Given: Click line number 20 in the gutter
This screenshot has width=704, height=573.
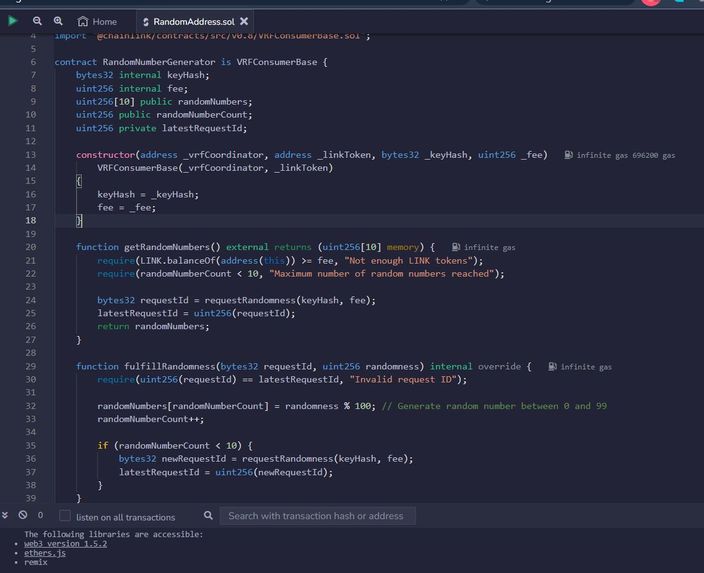Looking at the screenshot, I should point(31,247).
